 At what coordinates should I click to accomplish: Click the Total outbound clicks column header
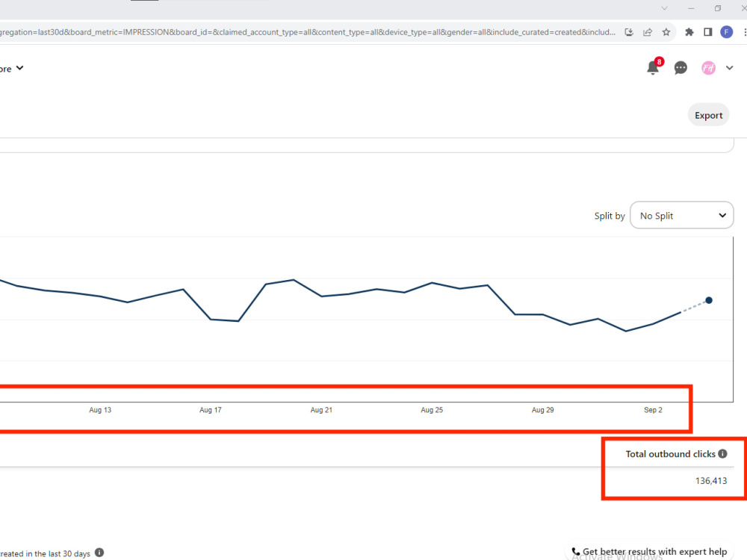[670, 454]
